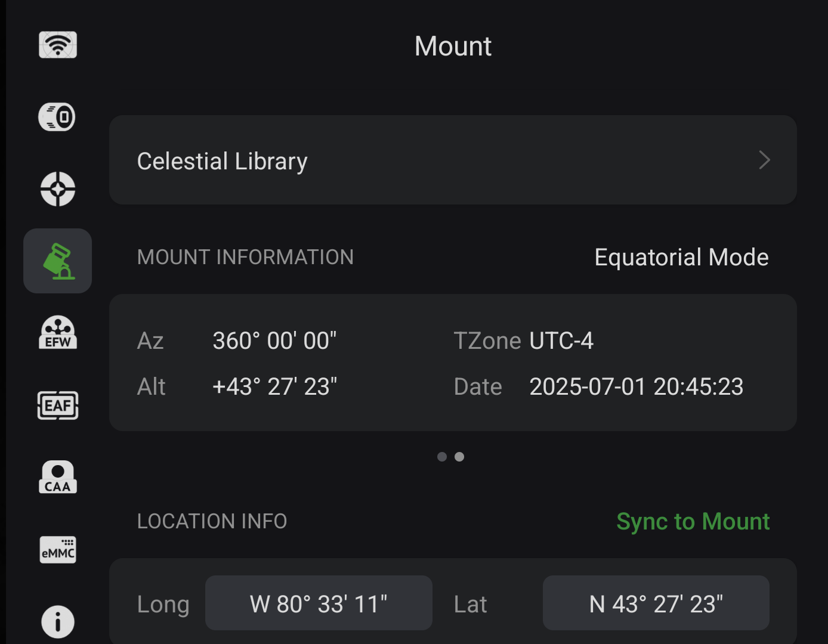The height and width of the screenshot is (644, 828).
Task: Change the Equatorial Mode setting
Action: [x=681, y=258]
